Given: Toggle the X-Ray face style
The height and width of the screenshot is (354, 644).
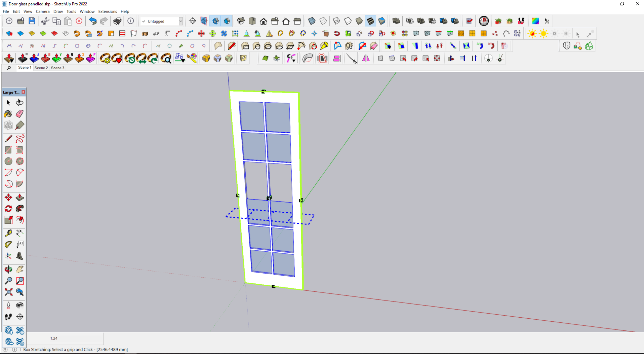Looking at the screenshot, I should (x=312, y=21).
